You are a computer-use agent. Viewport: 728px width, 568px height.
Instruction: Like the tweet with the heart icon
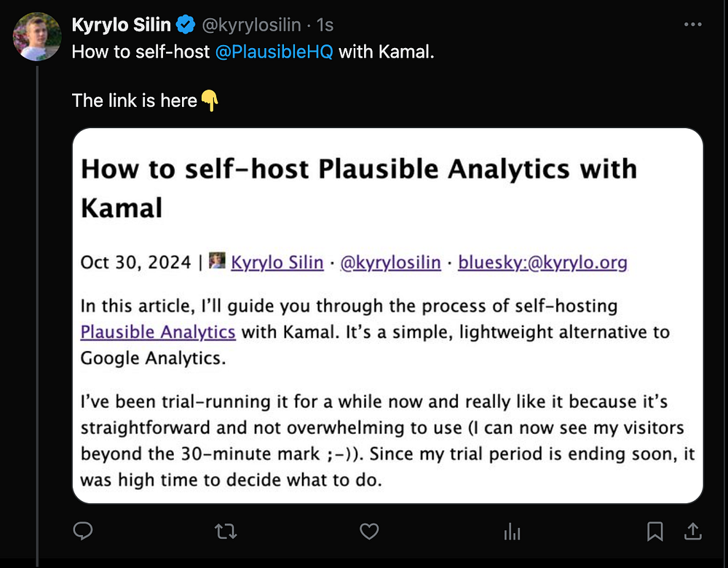click(369, 532)
